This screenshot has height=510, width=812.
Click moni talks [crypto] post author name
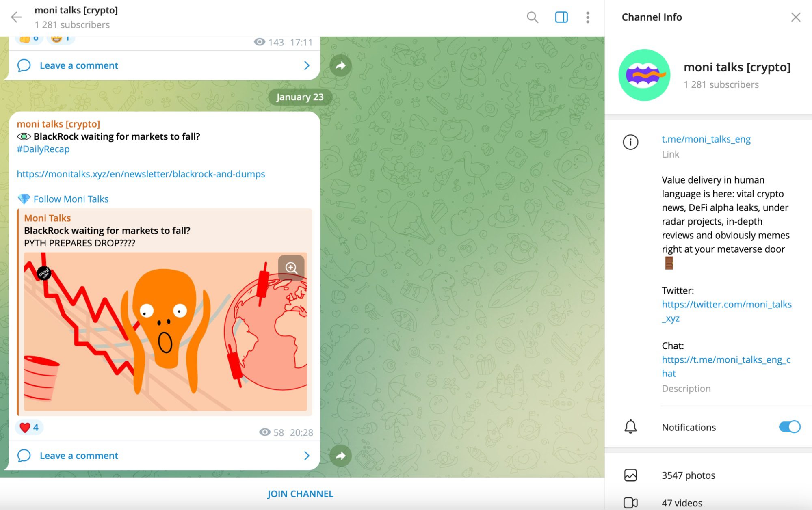(x=58, y=124)
